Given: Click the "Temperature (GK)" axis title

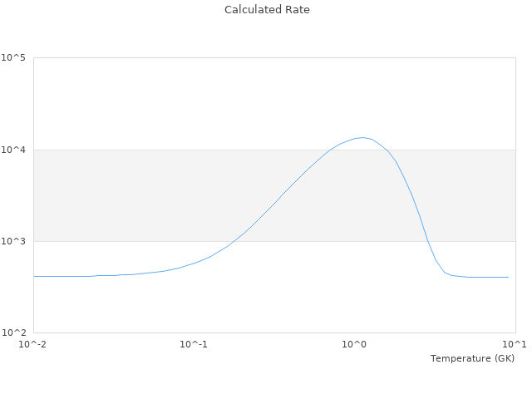Looking at the screenshot, I should (472, 358).
